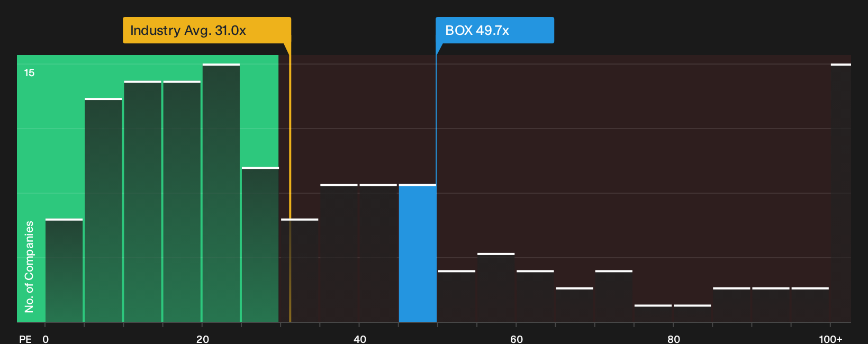
Task: Click the dark bar for PE 70-75
Action: tap(614, 296)
